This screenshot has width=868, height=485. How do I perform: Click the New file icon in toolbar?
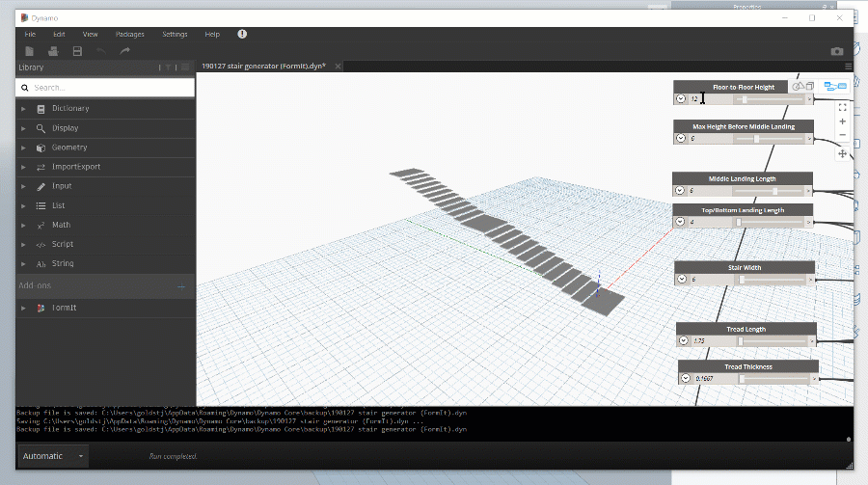(29, 51)
